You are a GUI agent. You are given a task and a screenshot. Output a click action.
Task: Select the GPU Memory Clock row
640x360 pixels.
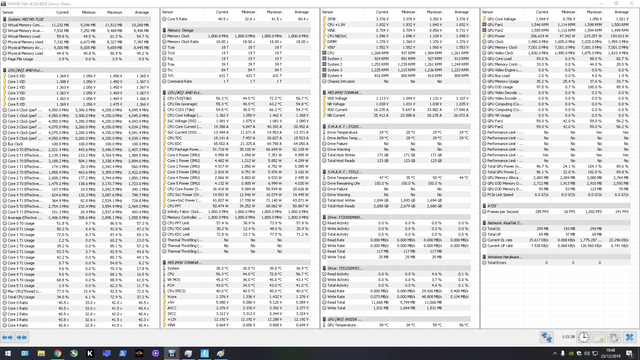click(x=556, y=47)
